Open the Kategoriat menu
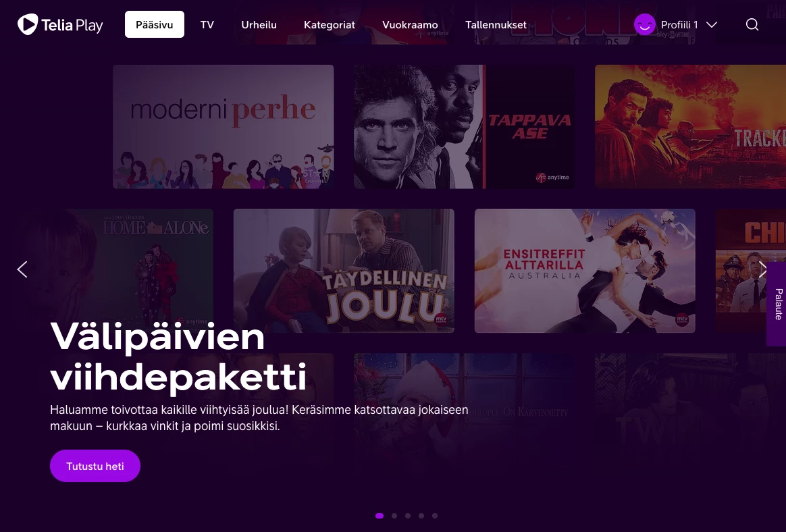This screenshot has height=532, width=786. [330, 24]
